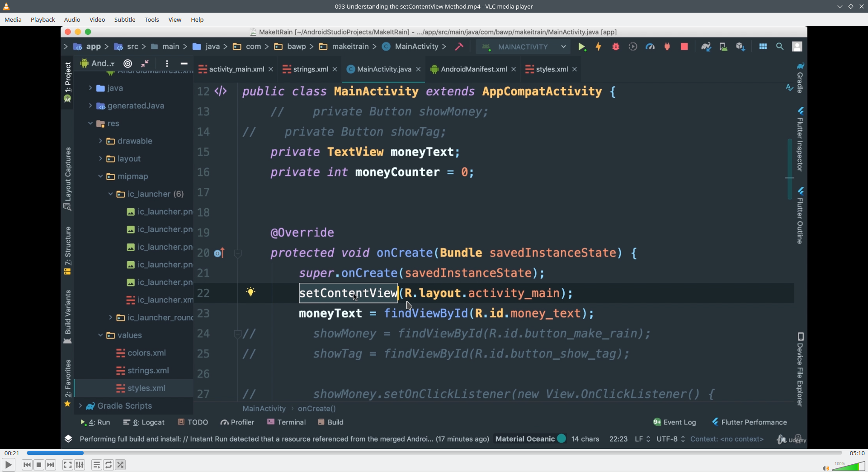Open the VLC Subtitle menu

(x=125, y=19)
